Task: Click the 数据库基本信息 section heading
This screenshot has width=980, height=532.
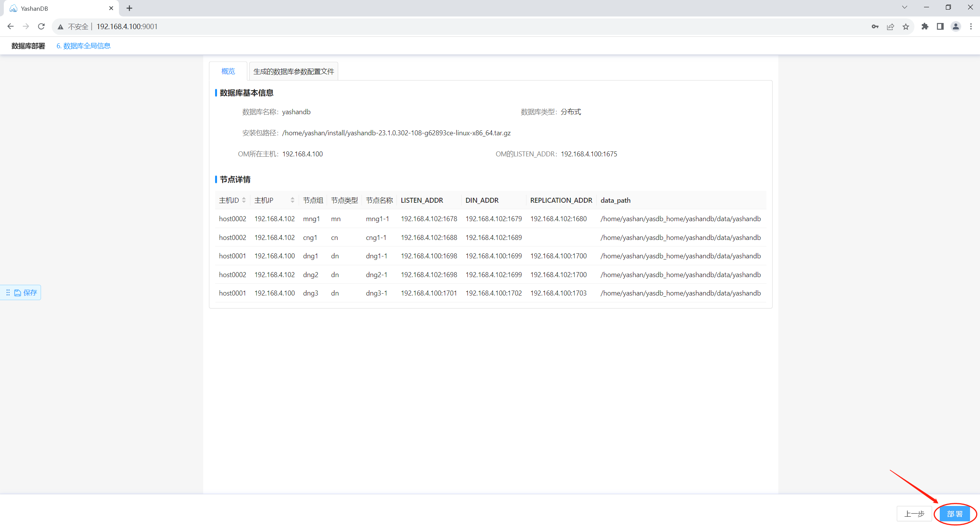Action: pyautogui.click(x=247, y=93)
